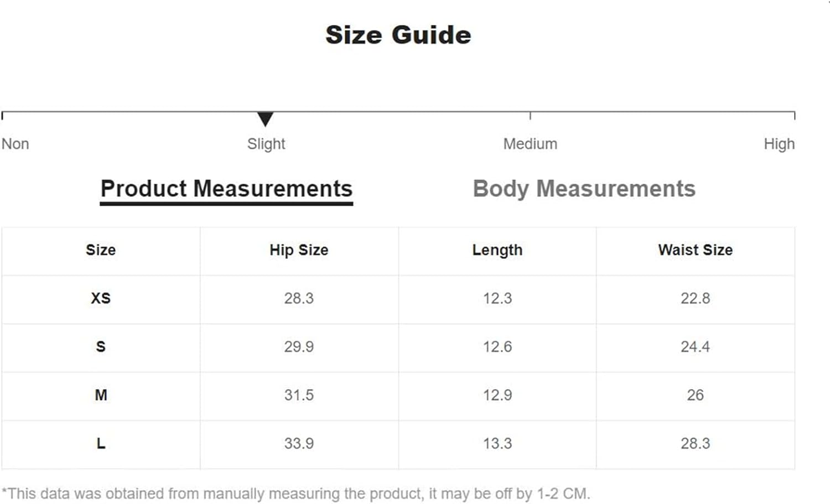
Task: Click the stretch indicator triangle marker
Action: (x=266, y=119)
